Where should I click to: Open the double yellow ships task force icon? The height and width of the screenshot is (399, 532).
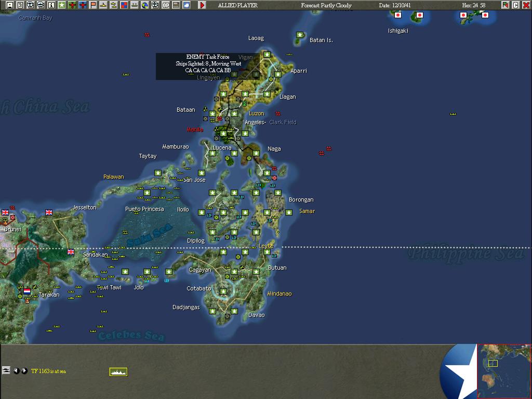[x=114, y=5]
